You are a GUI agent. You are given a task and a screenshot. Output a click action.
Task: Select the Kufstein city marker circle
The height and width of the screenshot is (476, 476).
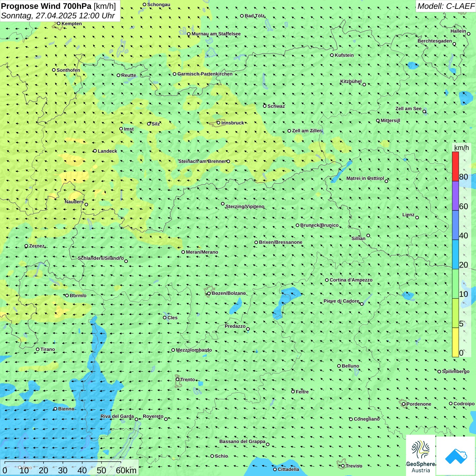[x=332, y=55]
